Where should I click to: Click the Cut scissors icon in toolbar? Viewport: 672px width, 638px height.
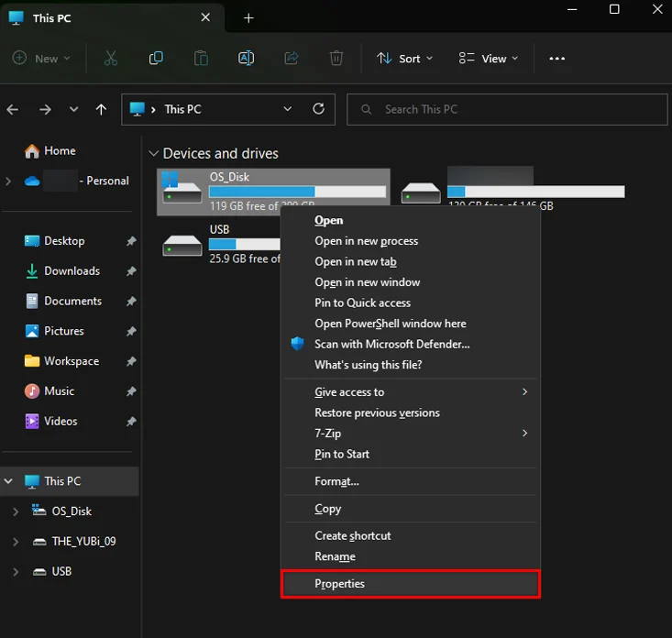[111, 59]
